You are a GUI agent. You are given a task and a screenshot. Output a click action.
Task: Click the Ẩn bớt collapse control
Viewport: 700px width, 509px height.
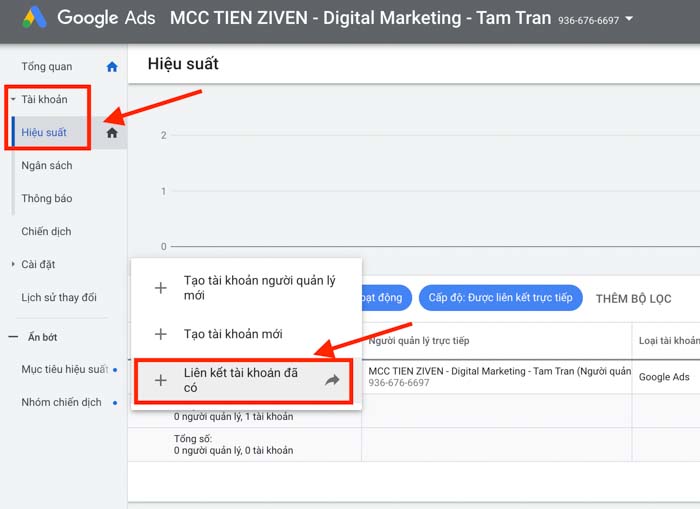(x=33, y=337)
